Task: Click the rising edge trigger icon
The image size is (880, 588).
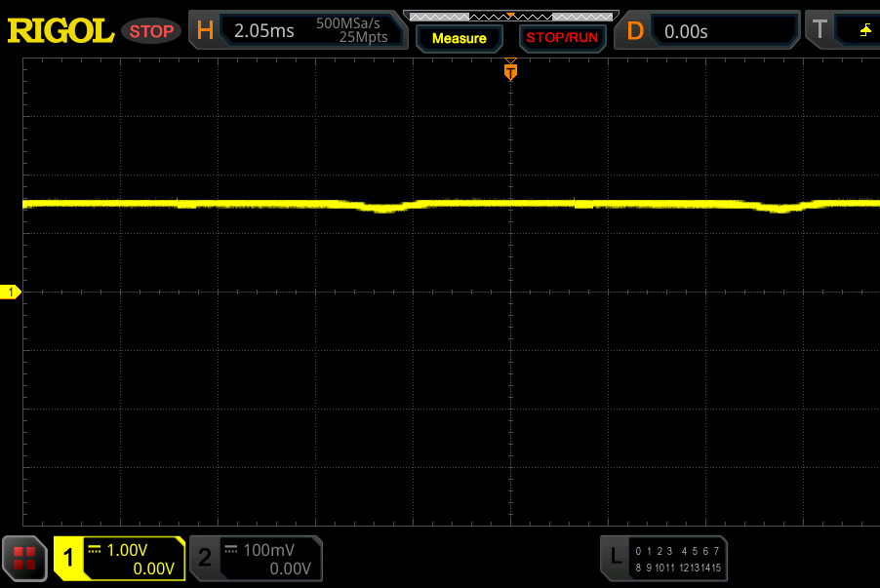Action: pyautogui.click(x=865, y=30)
